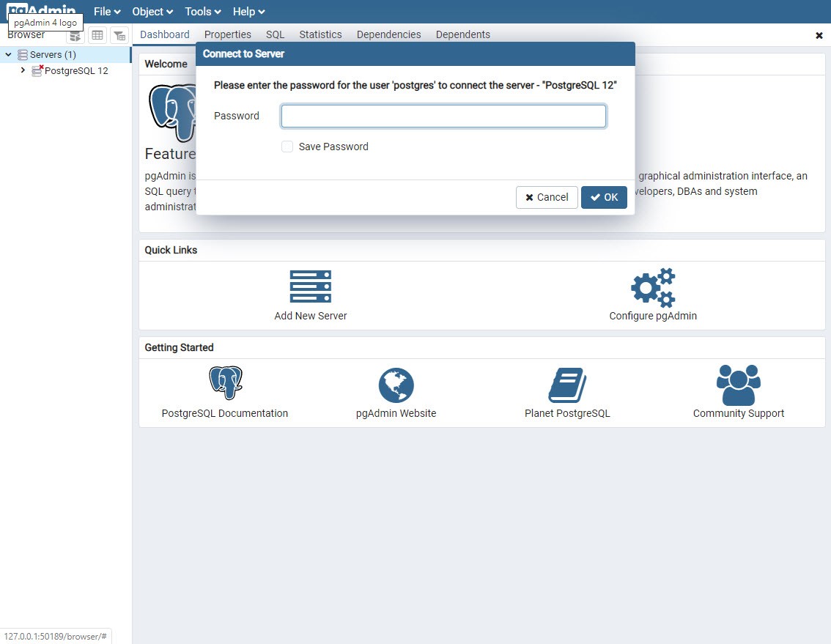Image resolution: width=831 pixels, height=644 pixels.
Task: Click the elephant logo in Welcome panel
Action: tap(173, 112)
